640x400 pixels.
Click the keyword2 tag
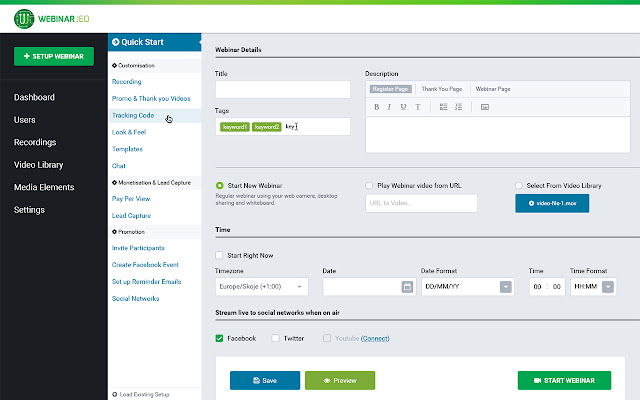click(267, 127)
